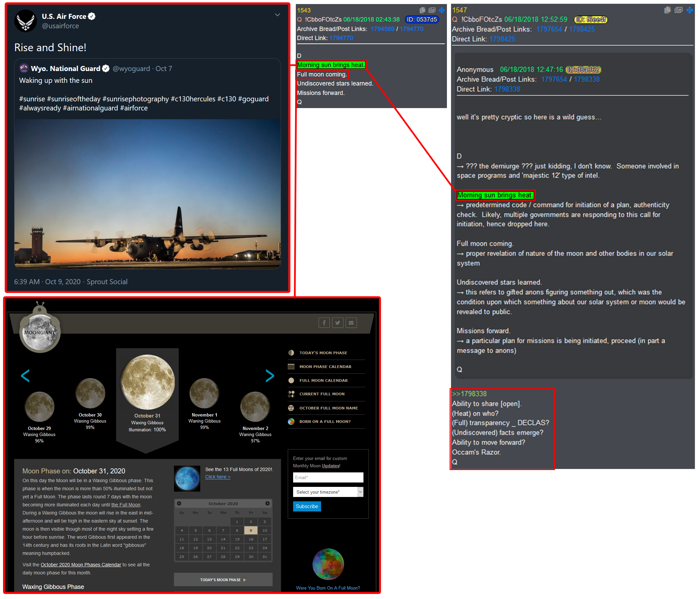
Task: Click the image icon on post 1543
Action: click(x=432, y=10)
